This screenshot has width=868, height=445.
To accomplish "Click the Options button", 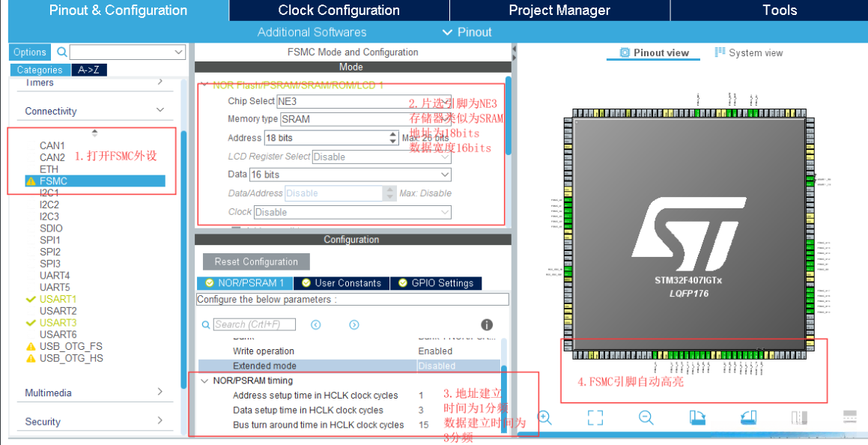I will point(30,52).
